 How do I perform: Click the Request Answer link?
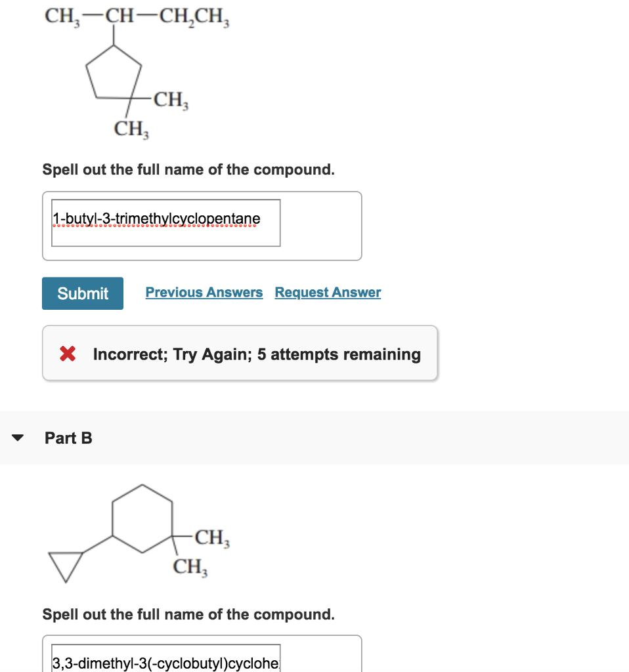328,292
